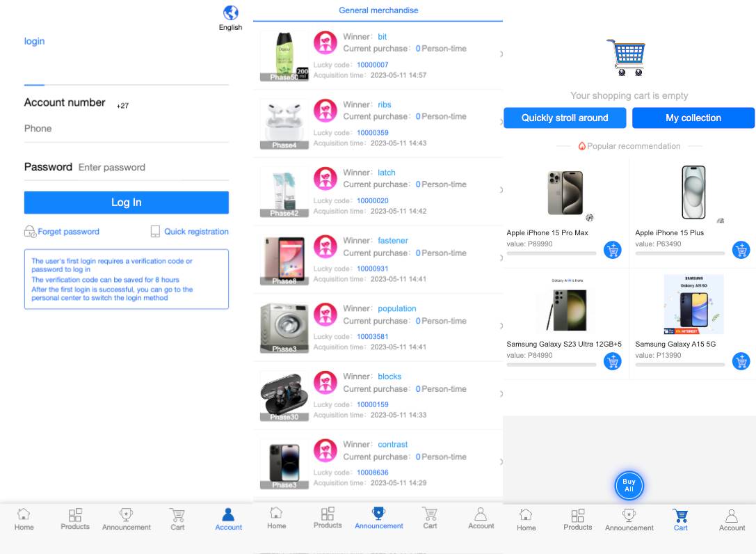
Task: Click progress bar under iPhone 15 Pro Max
Action: point(552,253)
